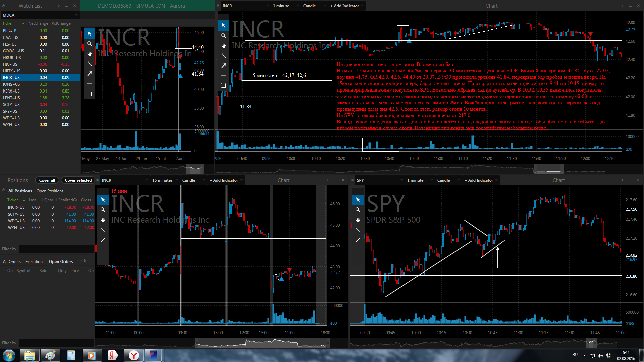Toggle link indicator on INCR 15 minutes chart
644x362 pixels.
tap(97, 180)
